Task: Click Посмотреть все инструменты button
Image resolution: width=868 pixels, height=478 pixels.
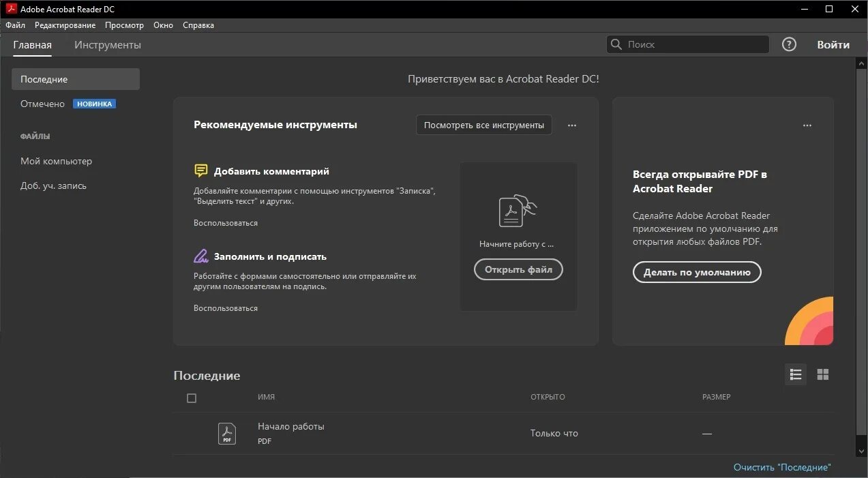Action: (484, 125)
